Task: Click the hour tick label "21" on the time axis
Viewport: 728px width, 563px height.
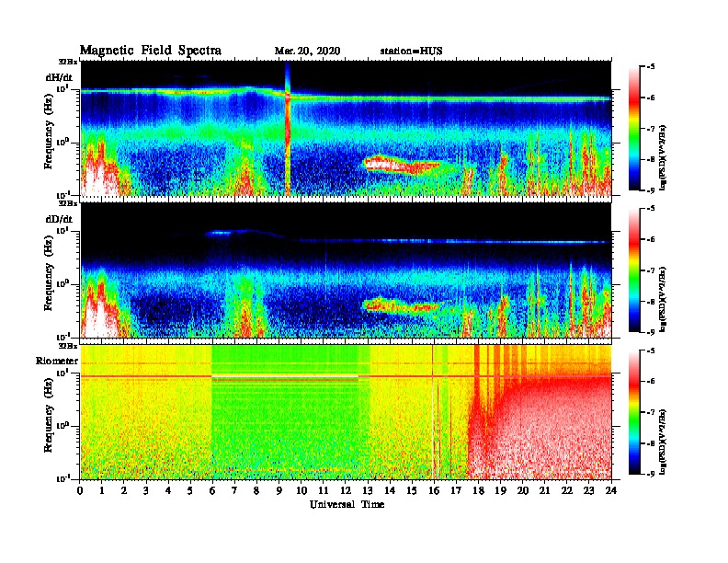Action: tap(544, 490)
